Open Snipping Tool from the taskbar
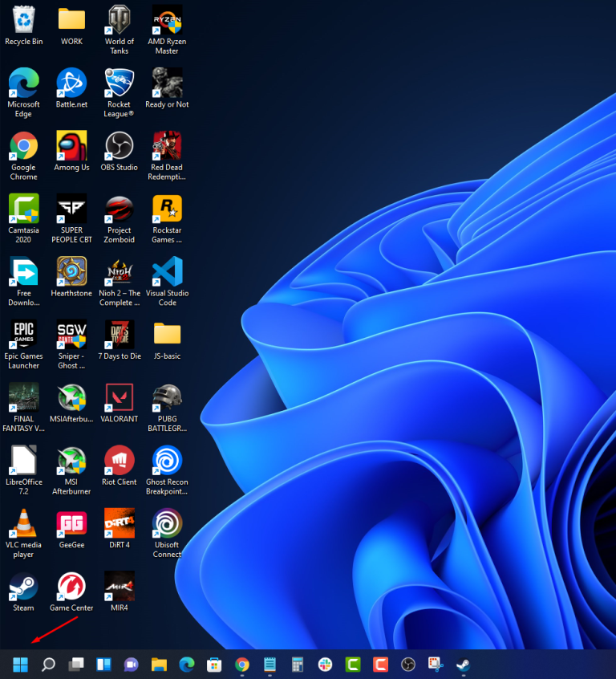 [x=436, y=664]
